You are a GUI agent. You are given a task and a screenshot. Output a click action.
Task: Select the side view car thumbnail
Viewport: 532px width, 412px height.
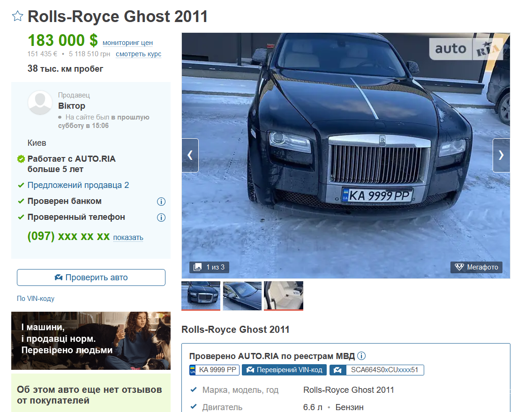click(242, 296)
